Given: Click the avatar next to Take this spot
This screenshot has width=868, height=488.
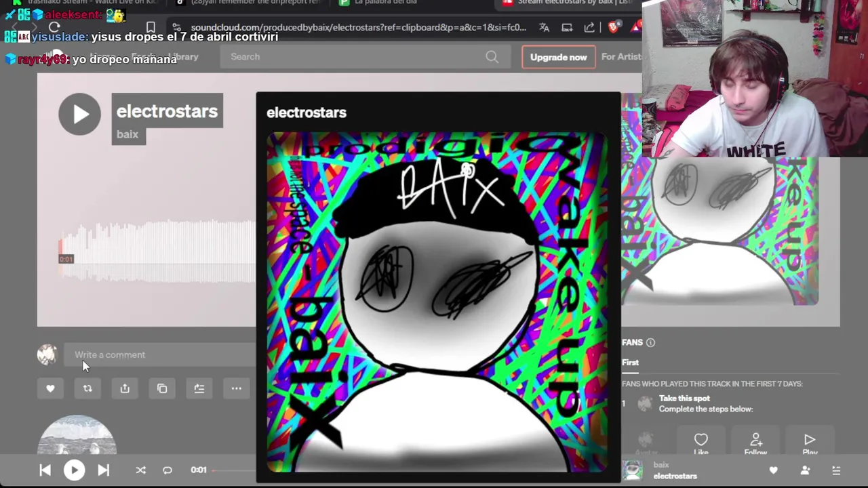Looking at the screenshot, I should pos(645,404).
